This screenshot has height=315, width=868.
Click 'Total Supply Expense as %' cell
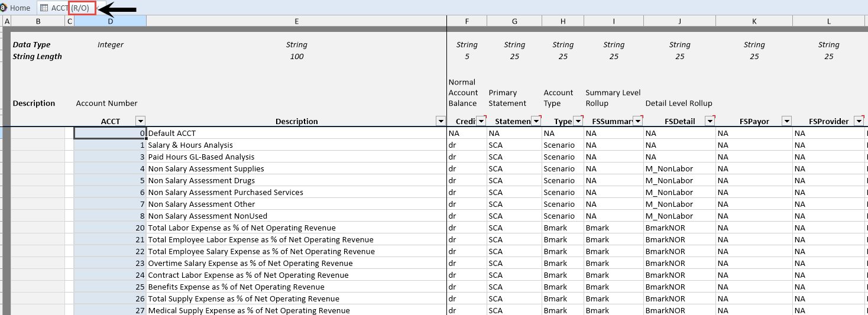click(296, 298)
